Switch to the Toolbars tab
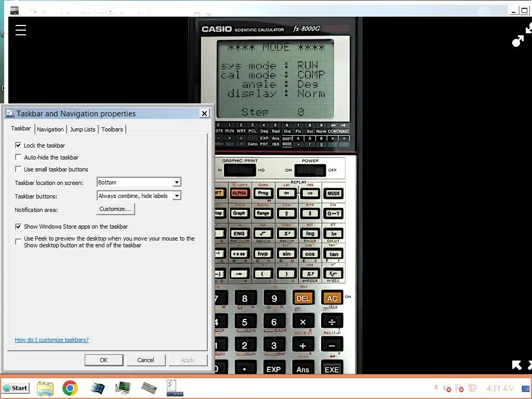Viewport: 532px width, 399px height. pos(112,129)
